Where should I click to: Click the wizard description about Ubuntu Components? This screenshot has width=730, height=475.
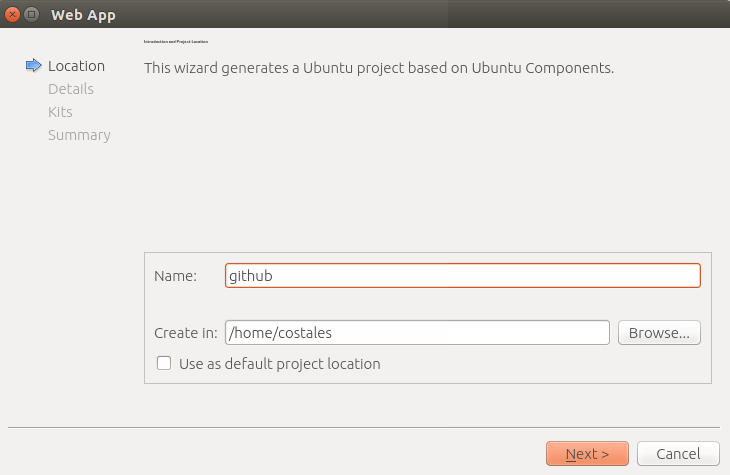(379, 68)
